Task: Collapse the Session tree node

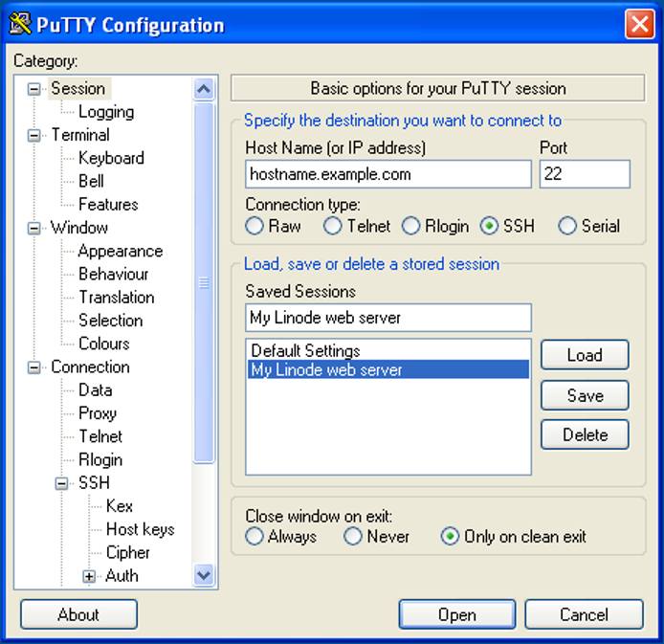Action: click(35, 89)
